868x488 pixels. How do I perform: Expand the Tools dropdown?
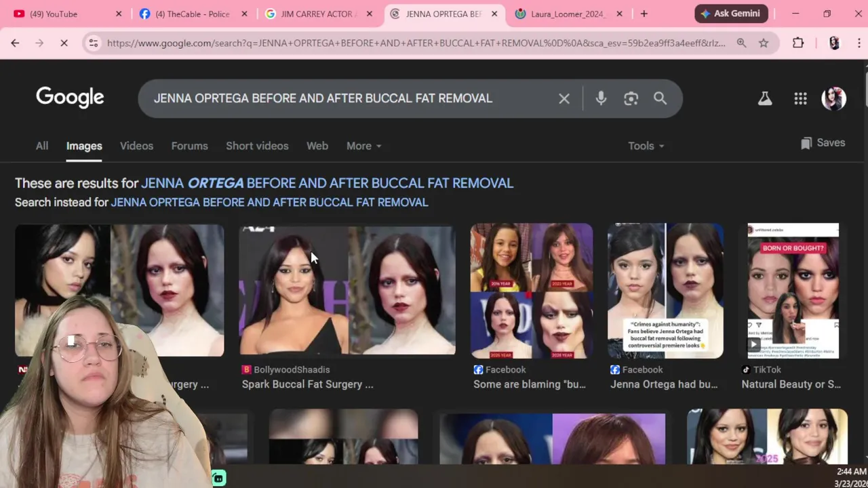(x=646, y=146)
